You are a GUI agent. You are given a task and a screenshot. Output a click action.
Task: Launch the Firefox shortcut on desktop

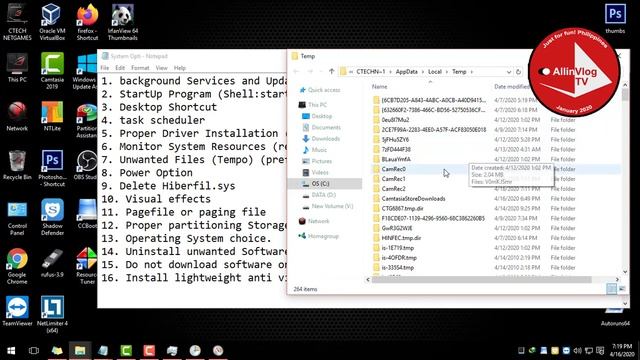click(x=87, y=22)
